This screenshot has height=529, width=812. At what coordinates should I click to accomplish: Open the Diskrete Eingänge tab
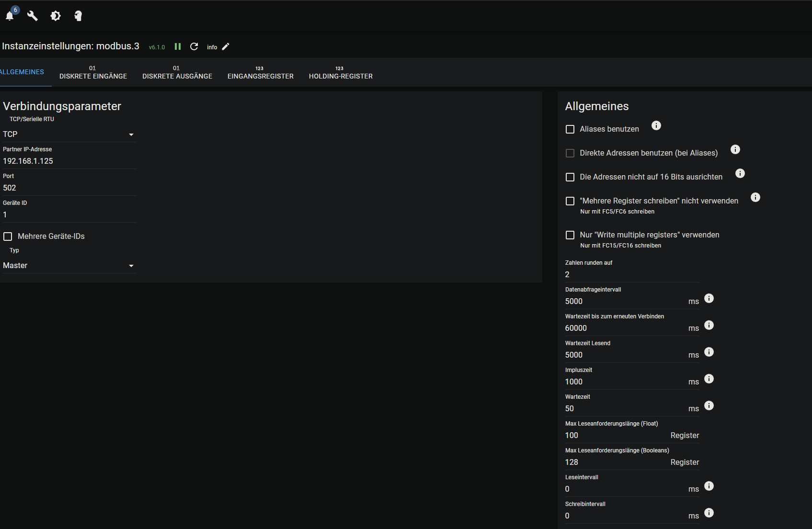(93, 72)
